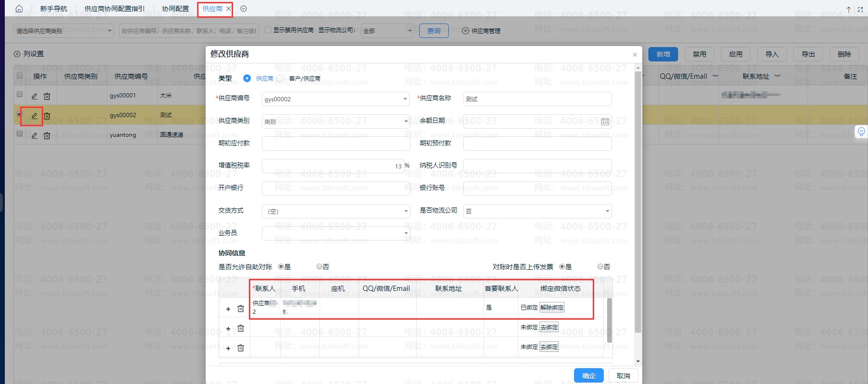Click the home icon in the tab bar

pos(19,9)
